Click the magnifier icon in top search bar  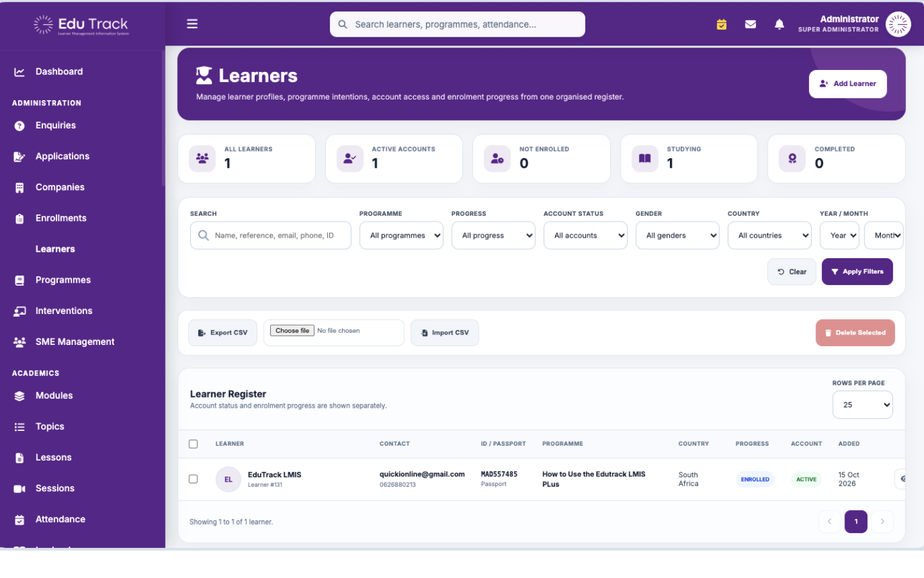(x=343, y=24)
